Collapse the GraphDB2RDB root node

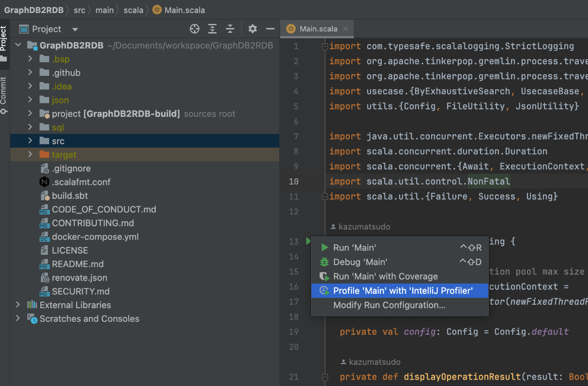[x=18, y=45]
